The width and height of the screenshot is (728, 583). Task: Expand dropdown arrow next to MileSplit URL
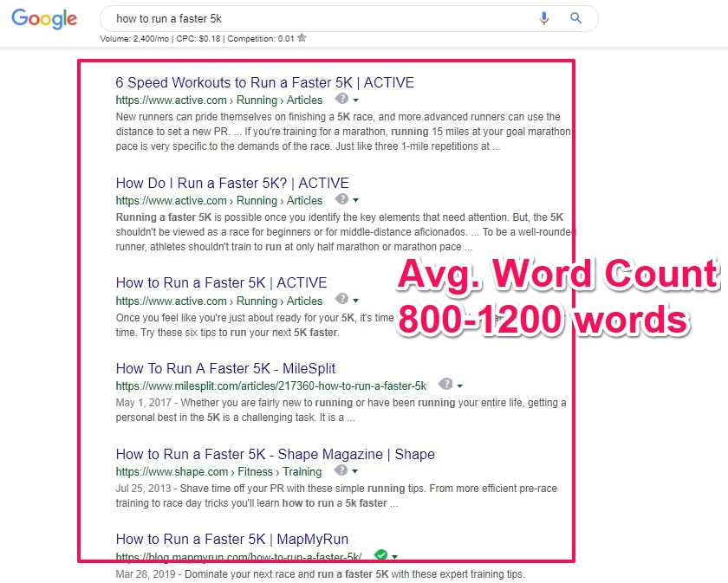(x=460, y=385)
